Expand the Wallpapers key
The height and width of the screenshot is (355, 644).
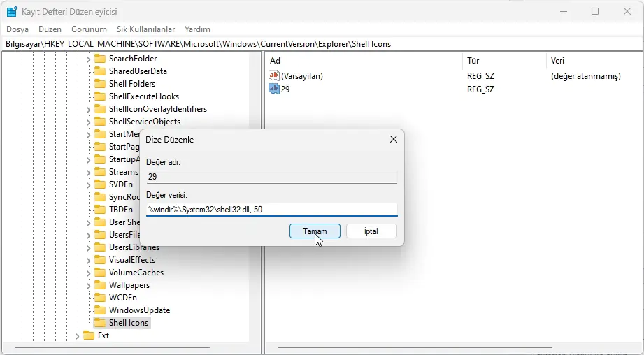(x=88, y=285)
